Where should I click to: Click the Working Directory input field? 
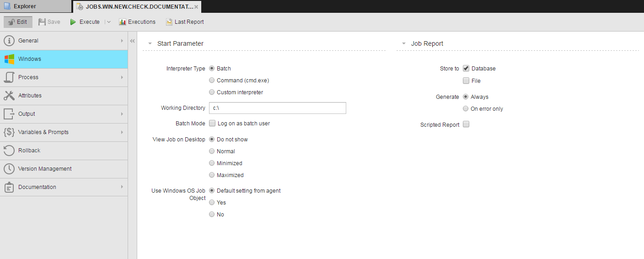point(277,108)
